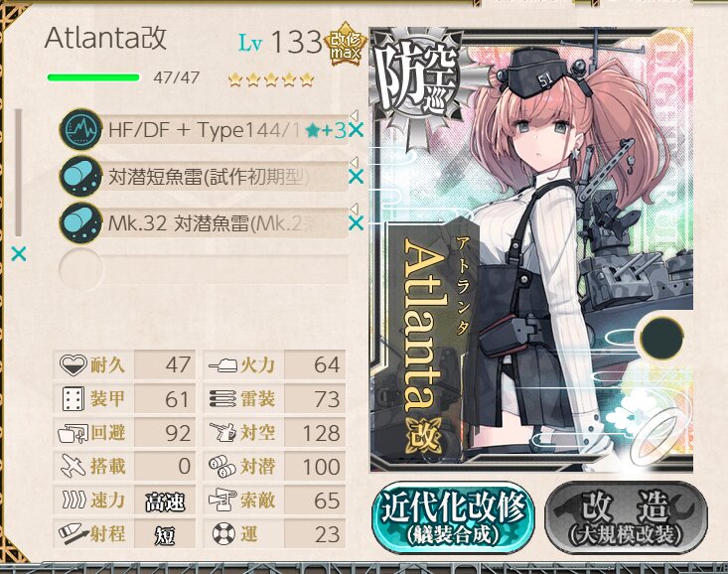Click the Atlanta改 ship card image
728x574 pixels.
point(531,250)
